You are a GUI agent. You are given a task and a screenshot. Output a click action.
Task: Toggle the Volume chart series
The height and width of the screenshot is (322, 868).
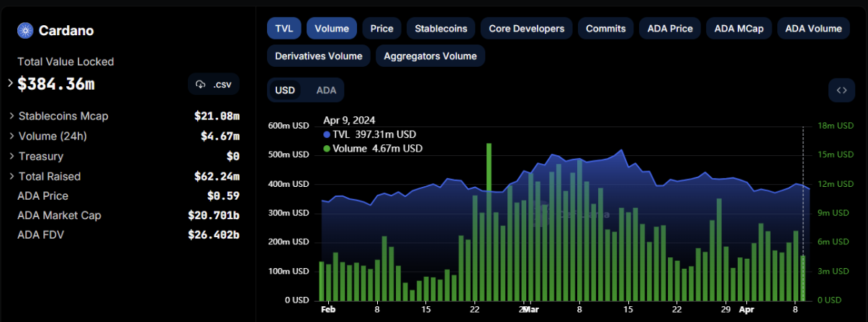[332, 29]
